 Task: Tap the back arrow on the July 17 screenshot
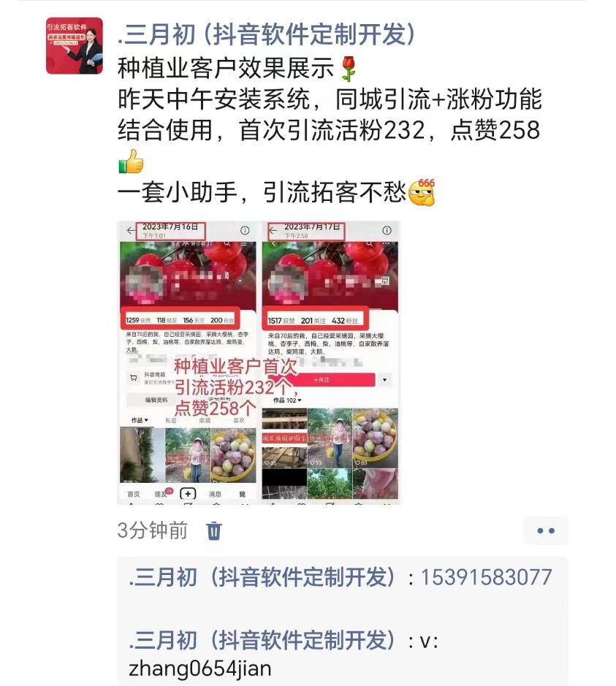[x=273, y=230]
